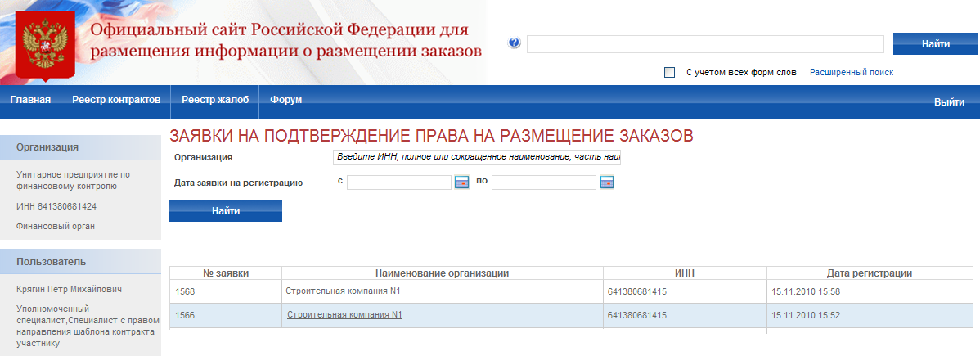Viewport: 980px width, 356px height.
Task: Click the Russian coat of arms logo
Action: (x=44, y=45)
